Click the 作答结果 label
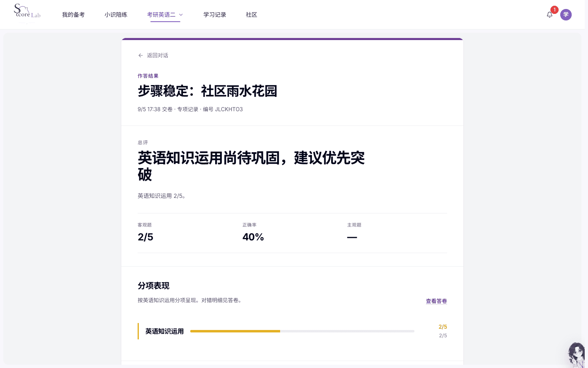 (148, 76)
